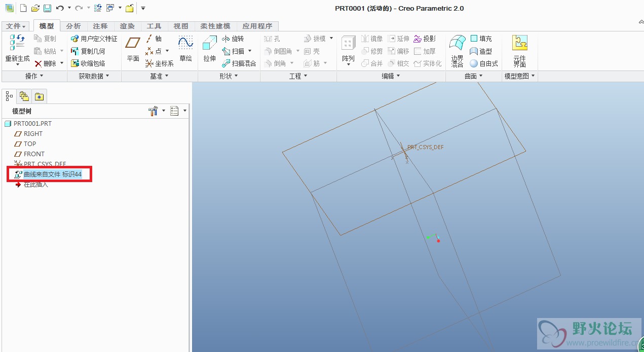Screen dimensions: 644x352
Task: Expand the Sweep (扫描) dropdown arrow
Action: point(250,51)
